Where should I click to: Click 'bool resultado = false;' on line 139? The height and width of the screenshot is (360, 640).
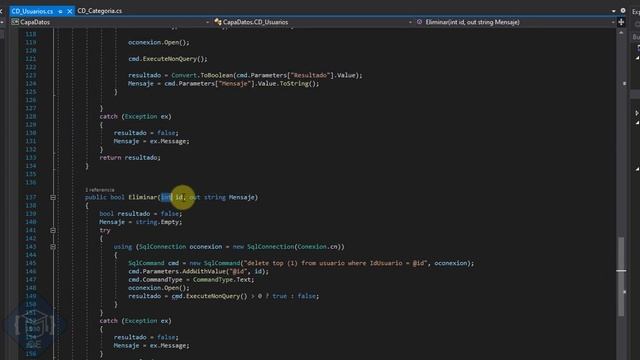click(x=141, y=214)
